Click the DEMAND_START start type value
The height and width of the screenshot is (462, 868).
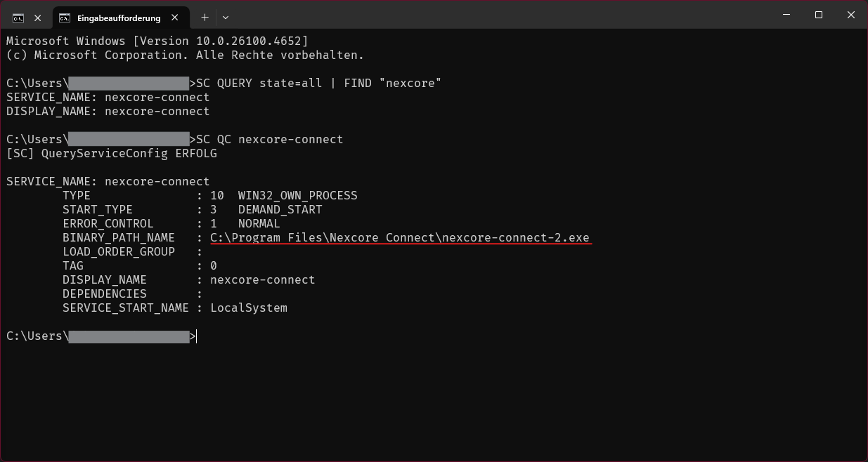(280, 209)
